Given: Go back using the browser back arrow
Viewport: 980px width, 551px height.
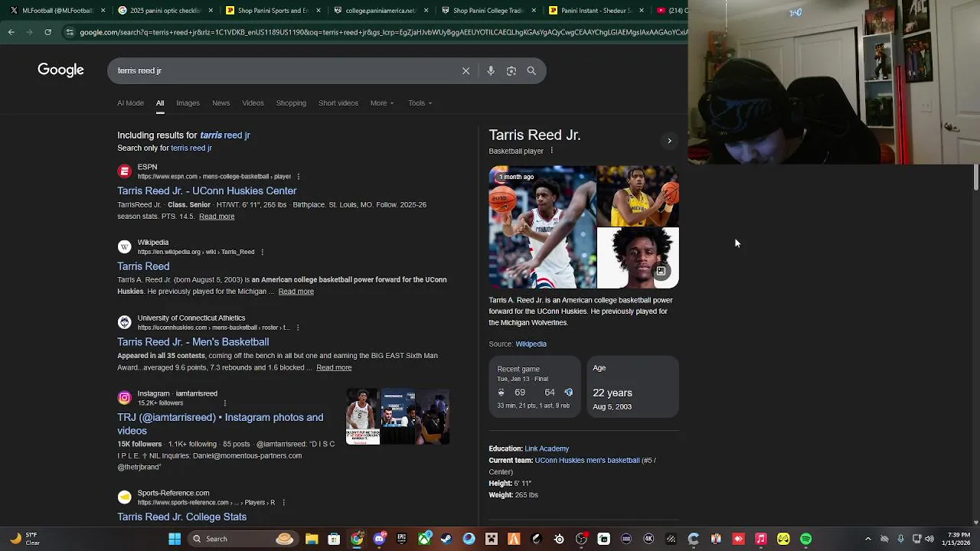Looking at the screenshot, I should (11, 32).
